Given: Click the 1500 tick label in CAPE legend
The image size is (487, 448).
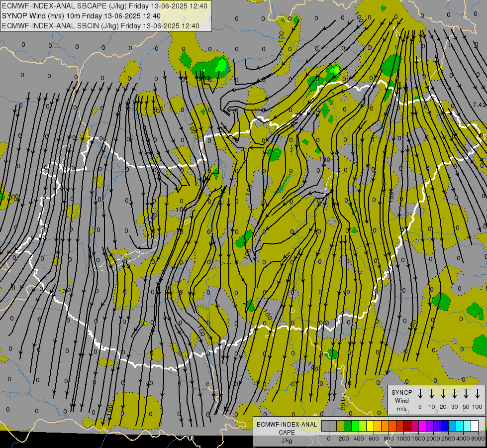Looking at the screenshot, I should click(x=418, y=439).
